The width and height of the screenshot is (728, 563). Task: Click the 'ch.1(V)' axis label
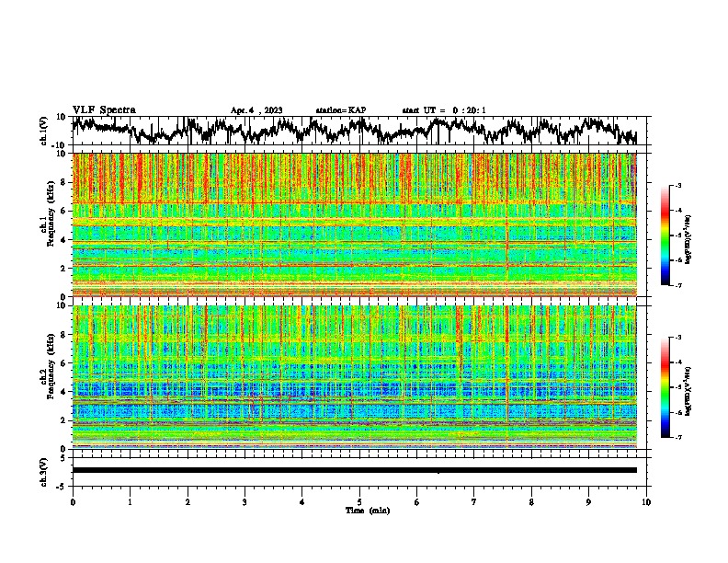(x=45, y=131)
